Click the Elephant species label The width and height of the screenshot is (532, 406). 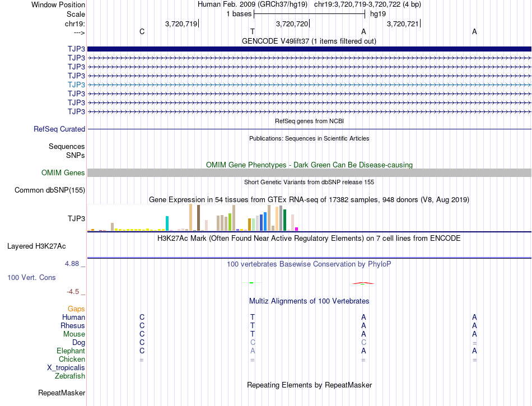(71, 351)
